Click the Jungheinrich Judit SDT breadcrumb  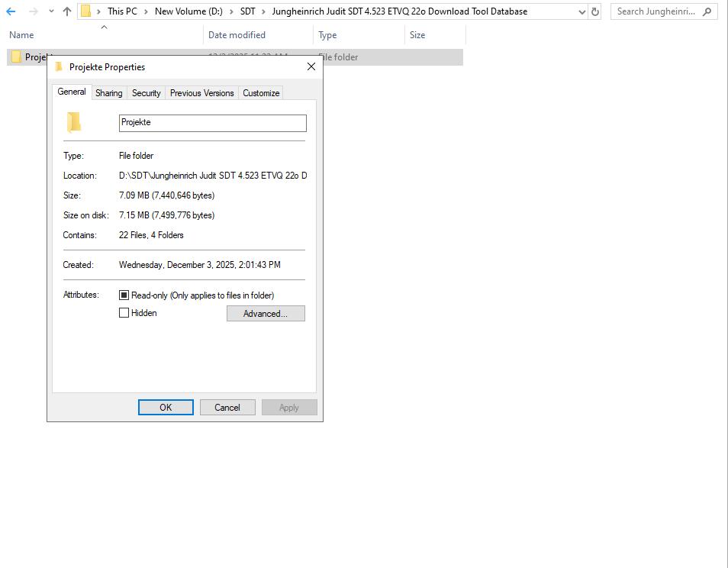pyautogui.click(x=399, y=11)
